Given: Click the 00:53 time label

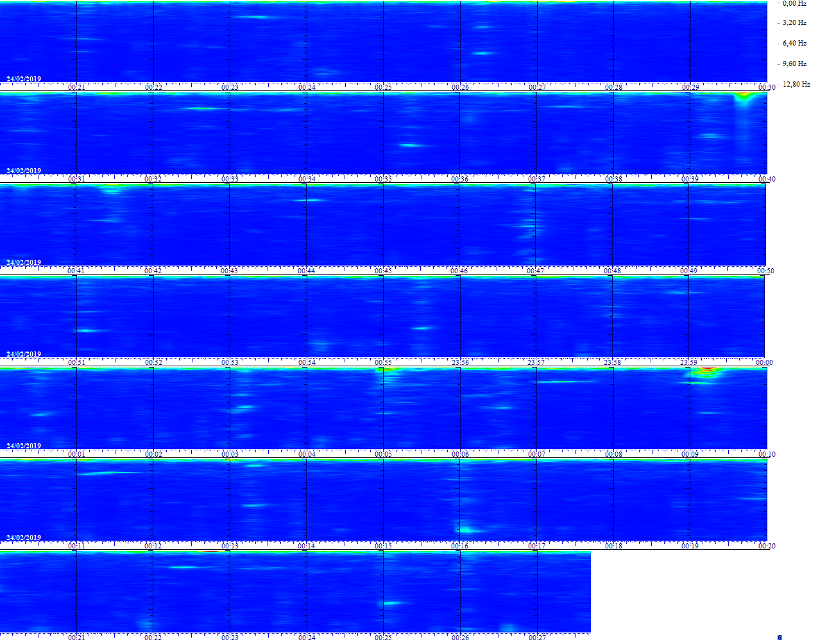Looking at the screenshot, I should click(230, 362).
